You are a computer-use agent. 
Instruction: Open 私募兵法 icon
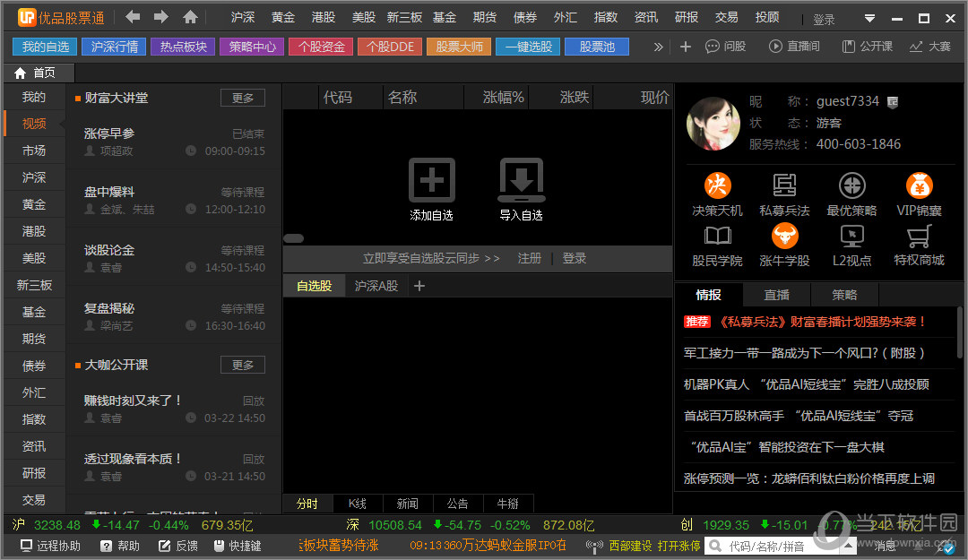coord(784,185)
